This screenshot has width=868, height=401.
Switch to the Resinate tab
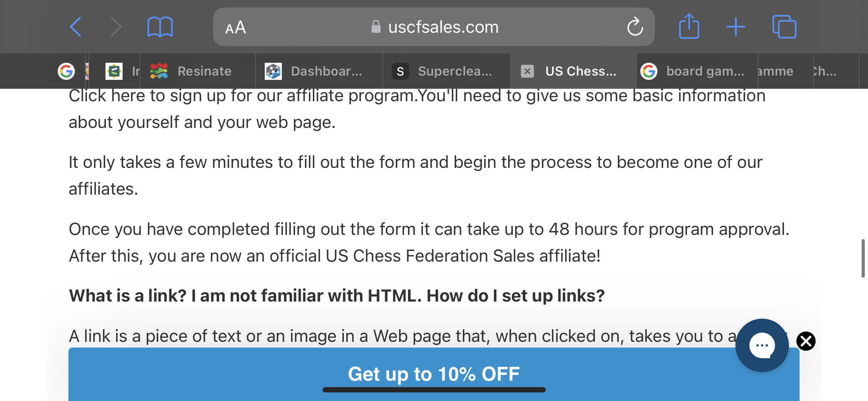click(198, 71)
